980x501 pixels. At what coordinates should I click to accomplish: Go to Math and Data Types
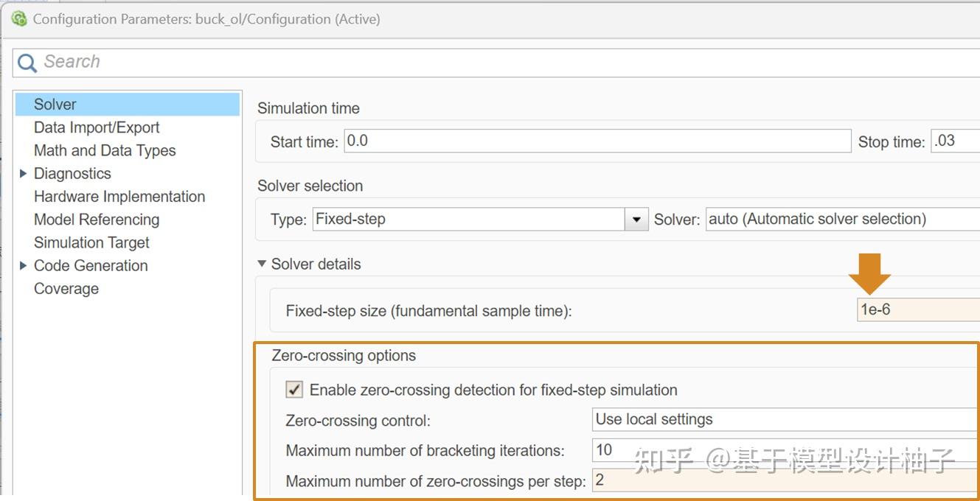coord(105,150)
